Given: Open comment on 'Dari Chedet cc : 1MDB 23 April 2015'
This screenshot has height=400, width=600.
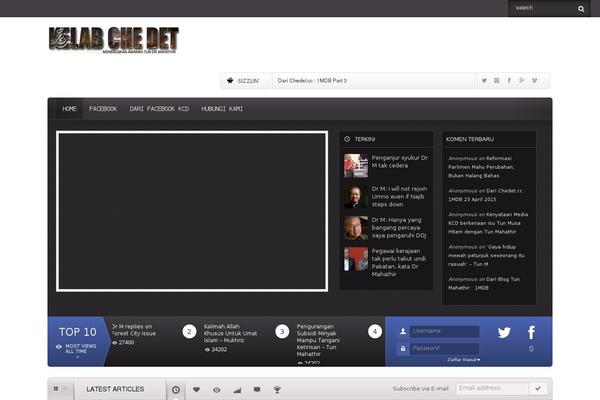Looking at the screenshot, I should [486, 195].
